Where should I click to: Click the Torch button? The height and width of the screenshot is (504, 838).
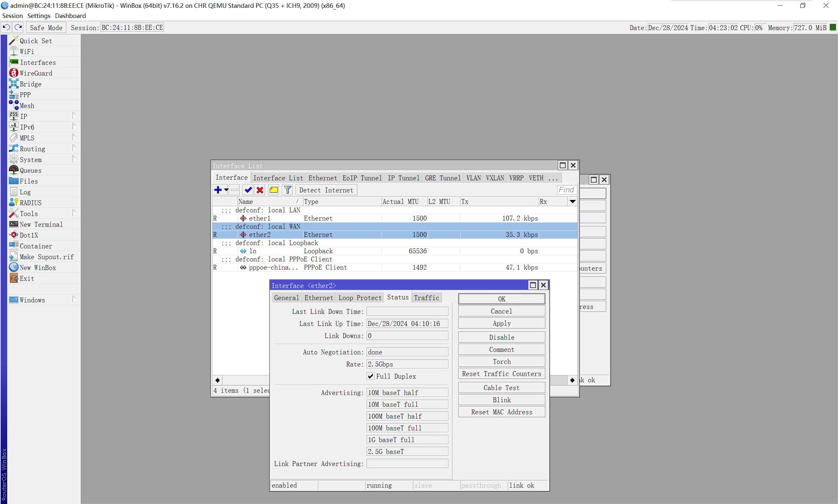point(502,362)
